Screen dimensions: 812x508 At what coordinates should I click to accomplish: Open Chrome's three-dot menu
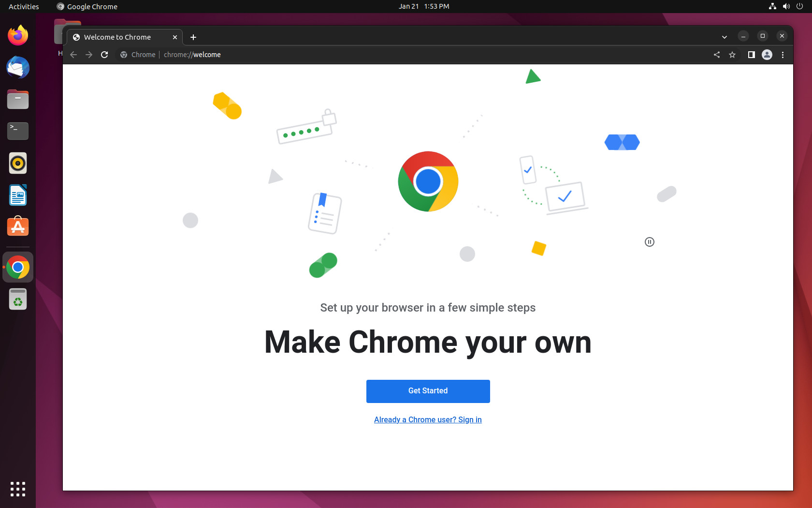click(x=783, y=55)
